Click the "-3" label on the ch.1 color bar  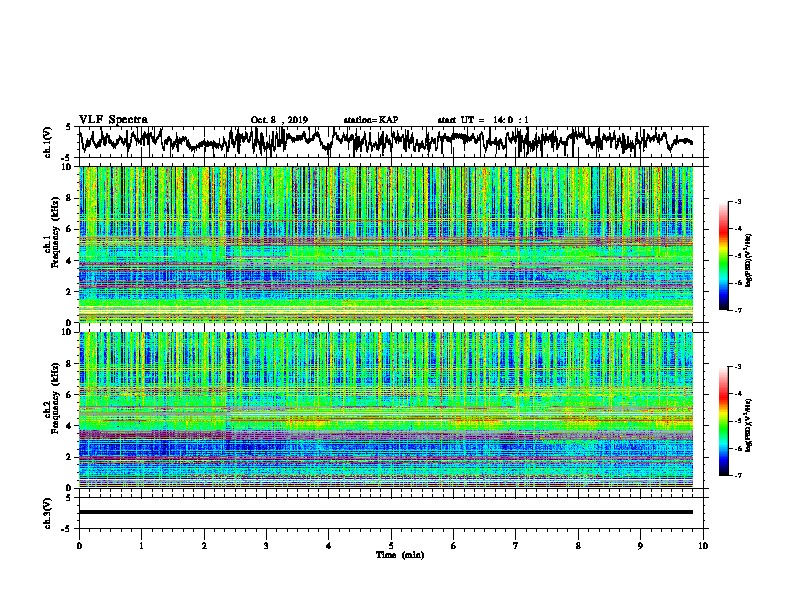point(738,201)
